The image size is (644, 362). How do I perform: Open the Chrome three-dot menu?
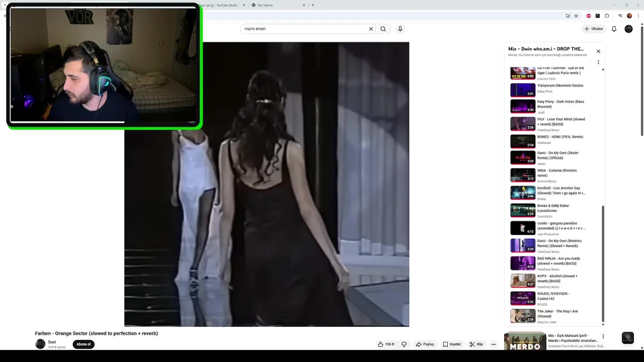point(638,16)
